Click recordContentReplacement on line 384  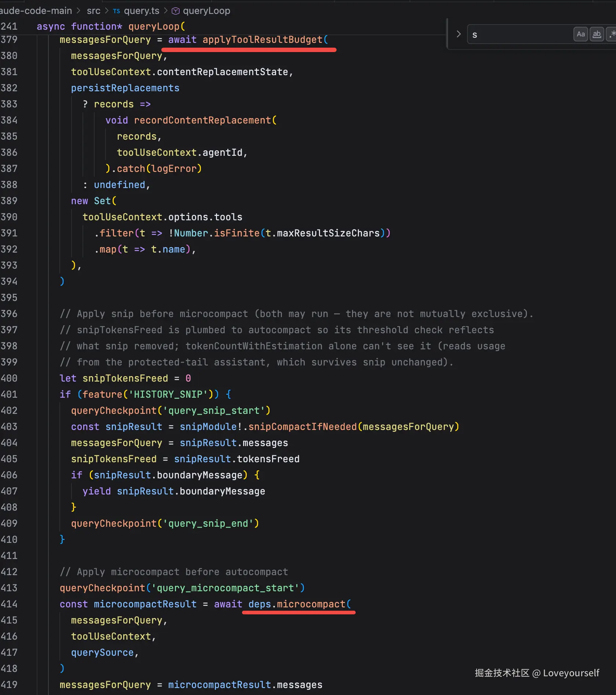tap(202, 120)
